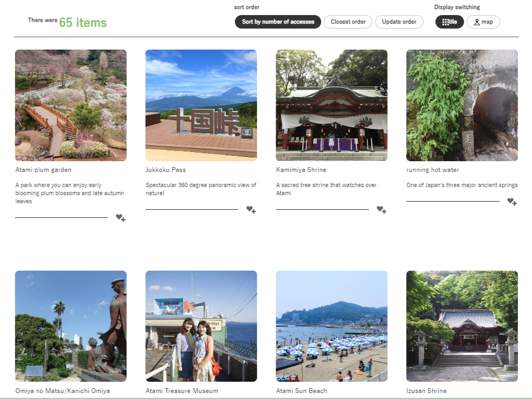
Task: Open Atami plum garden title link
Action: 44,170
